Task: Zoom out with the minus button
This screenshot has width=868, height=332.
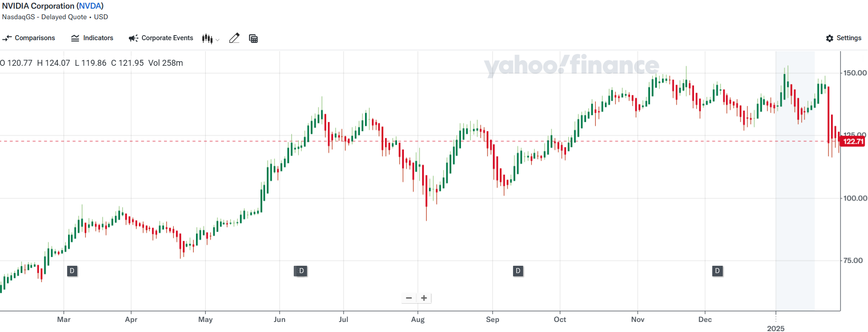Action: [x=409, y=298]
